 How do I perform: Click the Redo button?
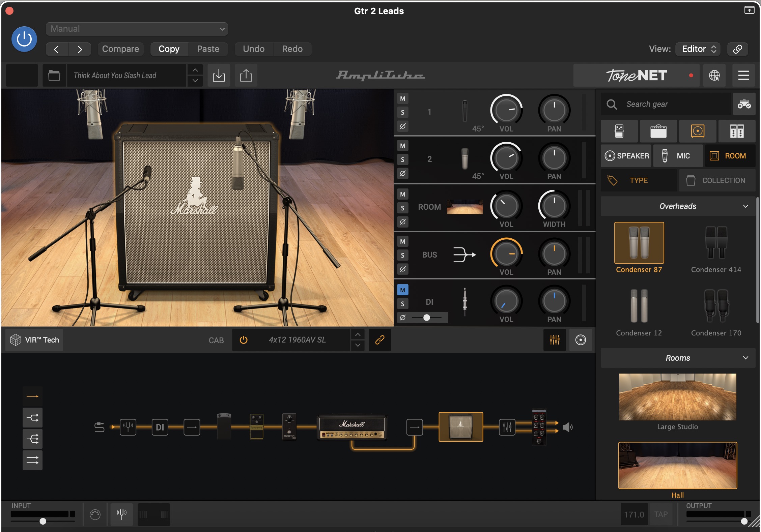pyautogui.click(x=292, y=49)
